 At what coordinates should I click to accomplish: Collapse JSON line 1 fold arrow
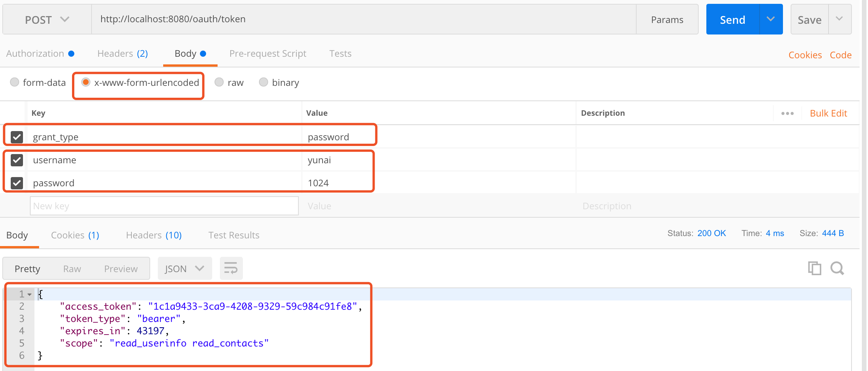[x=29, y=294]
